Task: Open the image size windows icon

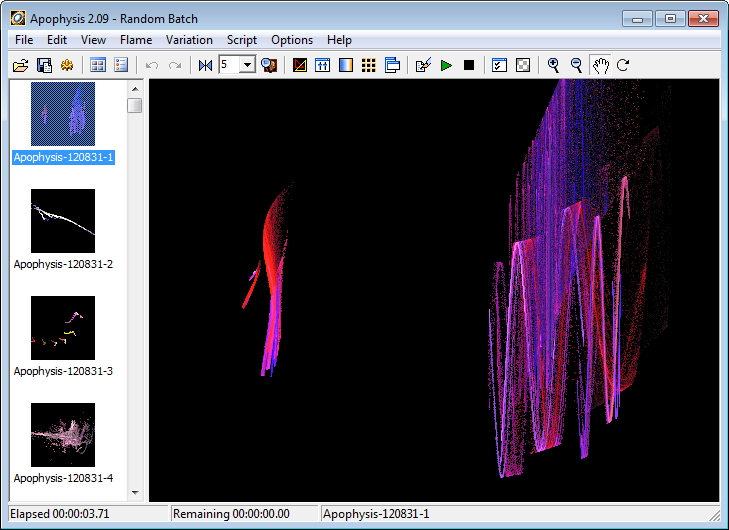Action: pos(392,65)
